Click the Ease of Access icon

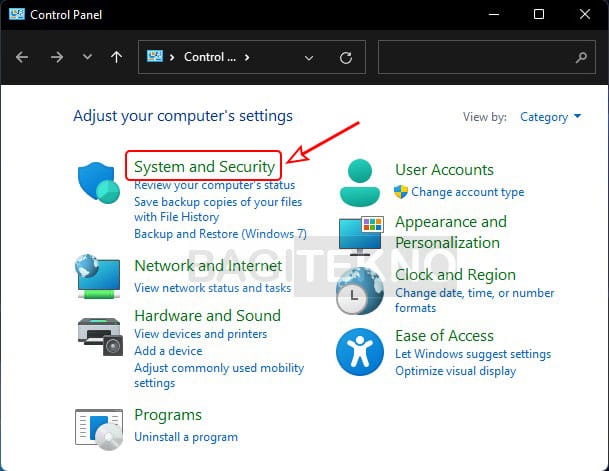click(360, 352)
